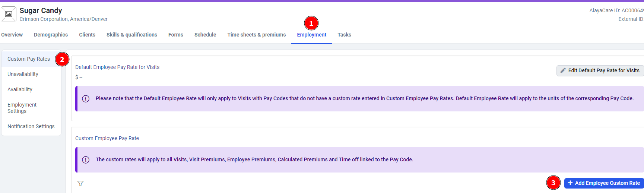
Task: Open Employment Settings section
Action: click(x=22, y=108)
